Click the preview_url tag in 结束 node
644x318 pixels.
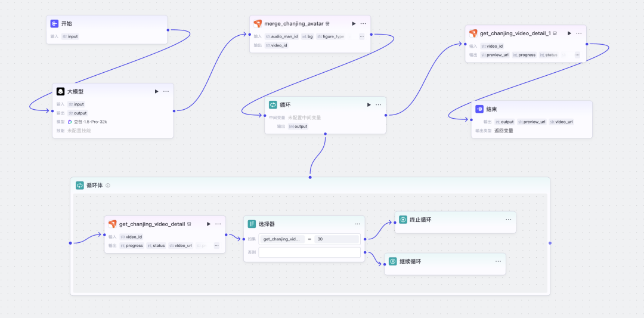point(531,122)
